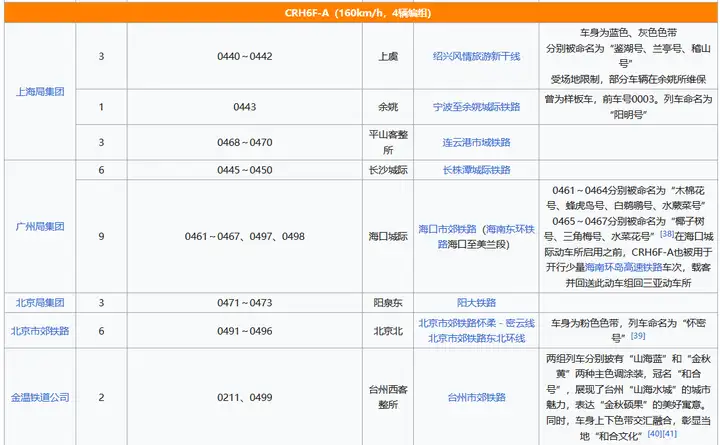
Task: Open 海口市郊铁路 link
Action: click(x=447, y=229)
